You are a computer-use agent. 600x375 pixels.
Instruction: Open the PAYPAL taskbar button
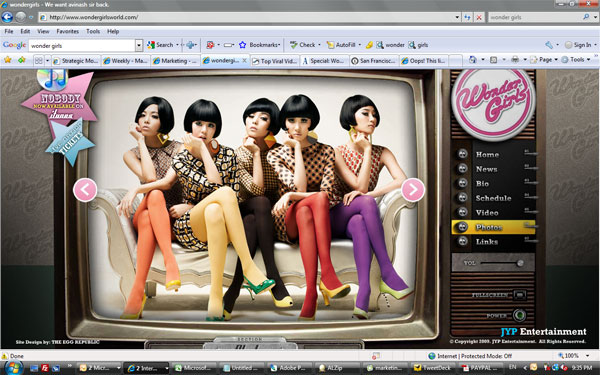[480, 368]
